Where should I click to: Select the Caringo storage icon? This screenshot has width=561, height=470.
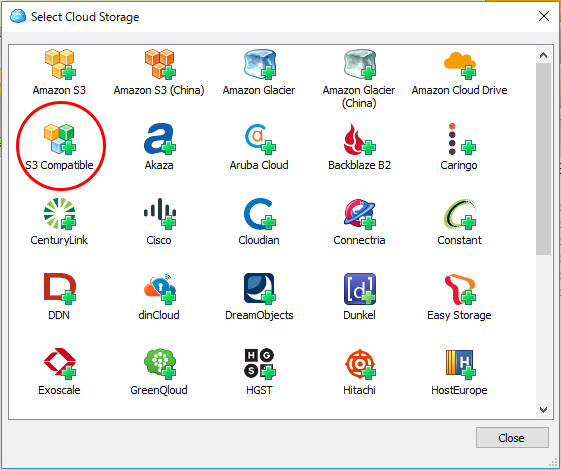click(x=460, y=139)
